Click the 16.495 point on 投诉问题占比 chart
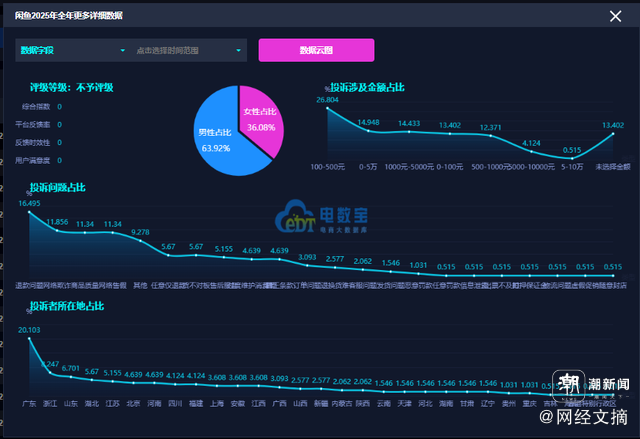 tap(29, 212)
